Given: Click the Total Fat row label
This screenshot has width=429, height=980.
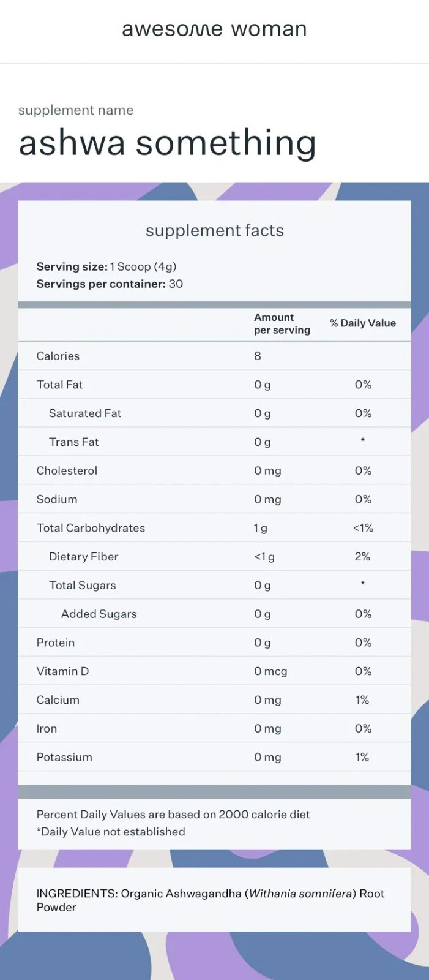Looking at the screenshot, I should point(59,385).
